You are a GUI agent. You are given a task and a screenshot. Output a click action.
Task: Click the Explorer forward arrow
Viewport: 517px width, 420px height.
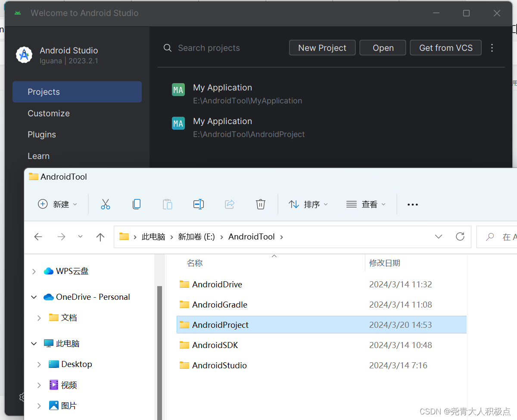[62, 236]
